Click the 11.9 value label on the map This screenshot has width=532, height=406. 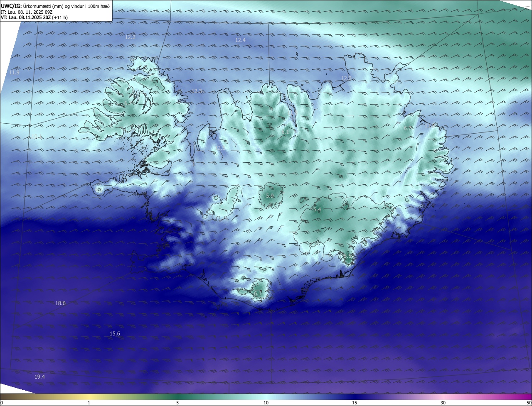14,73
